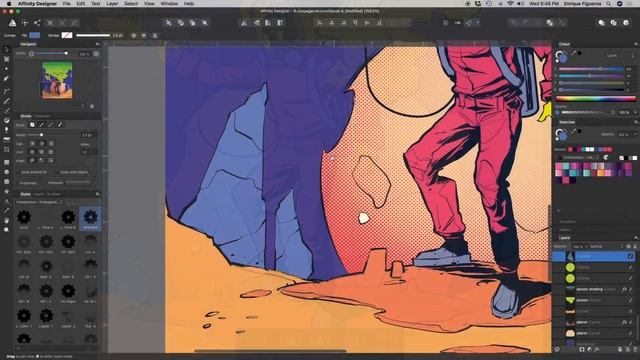
Task: Select the Artistic Text tool
Action: (6, 201)
